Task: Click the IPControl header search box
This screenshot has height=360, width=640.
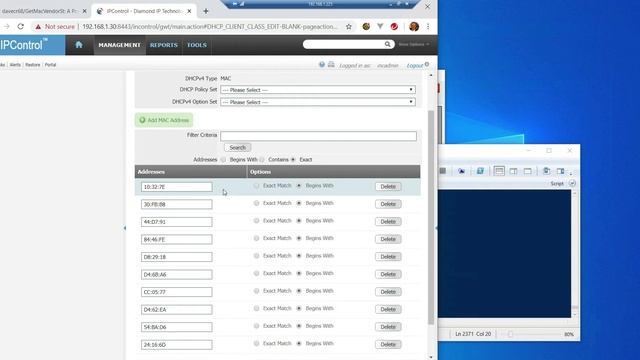Action: (x=348, y=44)
